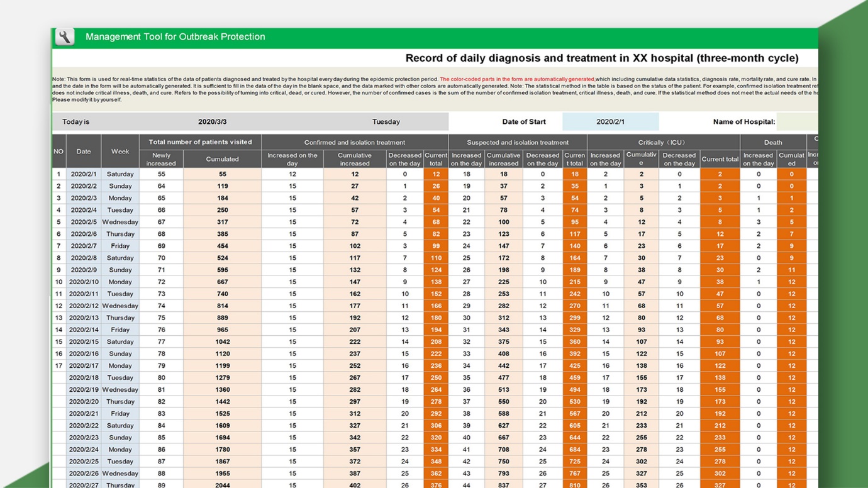Select the Date of Start value 2020/2/1
Image resolution: width=868 pixels, height=488 pixels.
610,122
